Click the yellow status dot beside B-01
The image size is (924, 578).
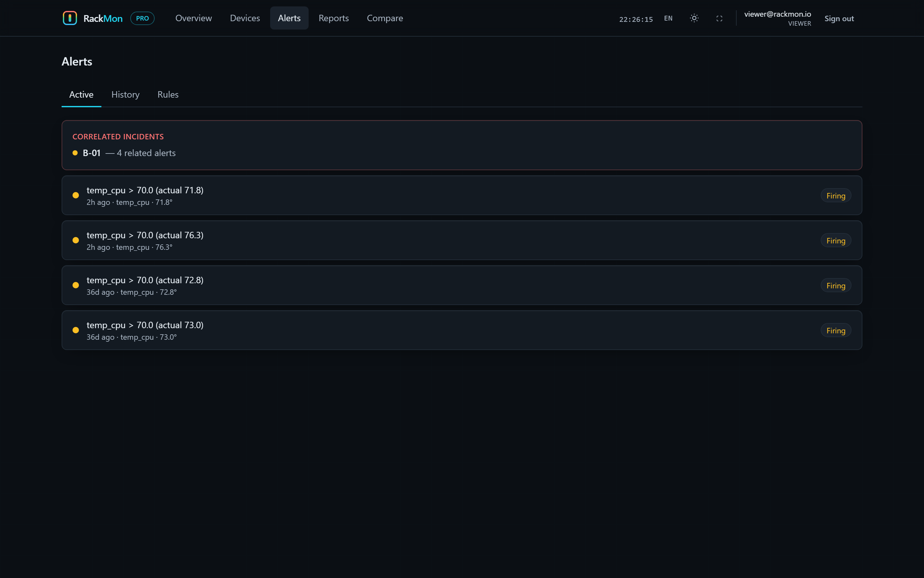click(x=75, y=153)
